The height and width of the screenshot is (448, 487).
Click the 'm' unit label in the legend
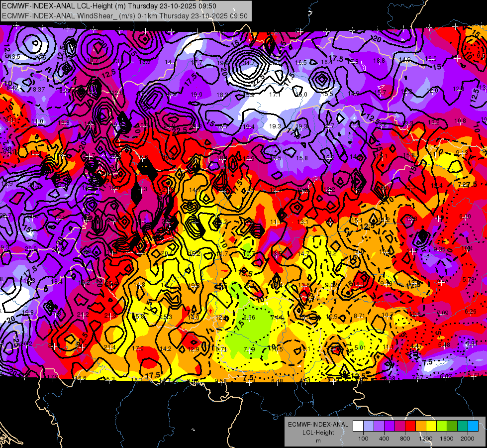point(318,441)
